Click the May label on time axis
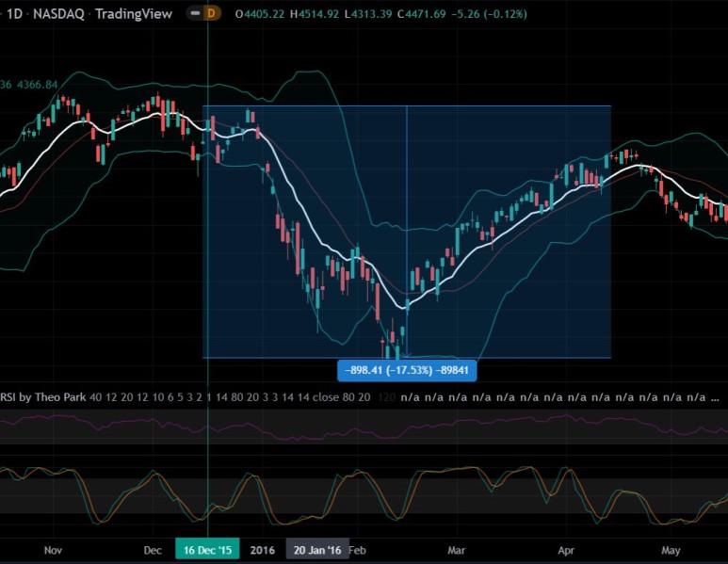Viewport: 728px width, 564px height. 671,550
